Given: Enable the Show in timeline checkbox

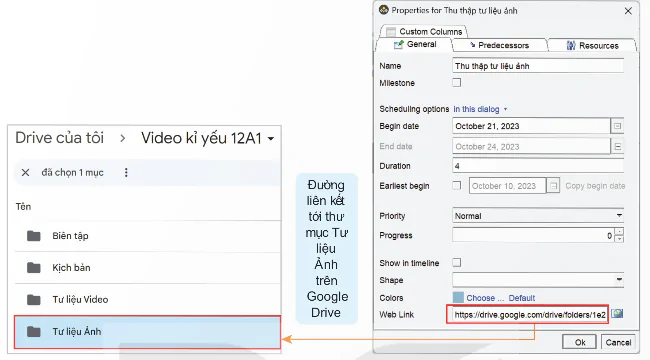Looking at the screenshot, I should [456, 263].
